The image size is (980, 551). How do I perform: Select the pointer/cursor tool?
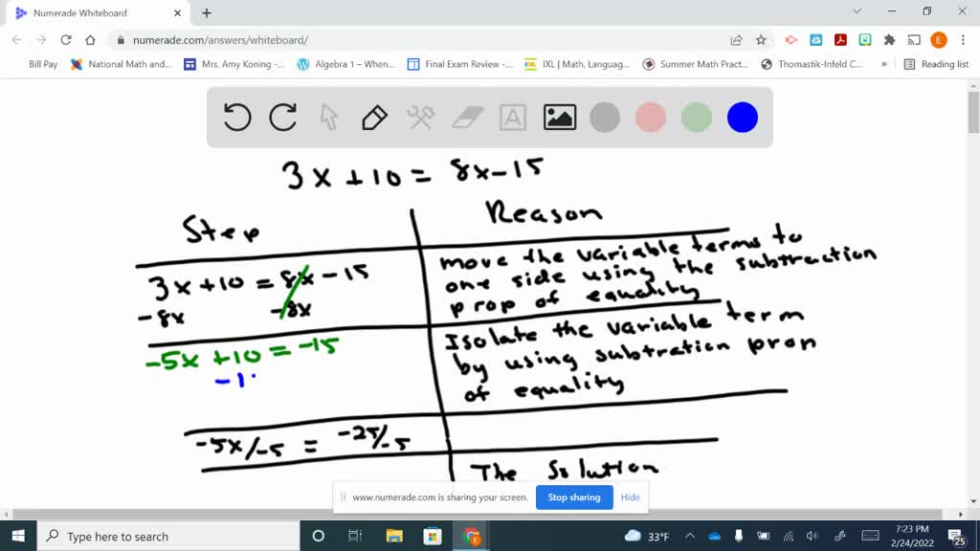click(328, 117)
